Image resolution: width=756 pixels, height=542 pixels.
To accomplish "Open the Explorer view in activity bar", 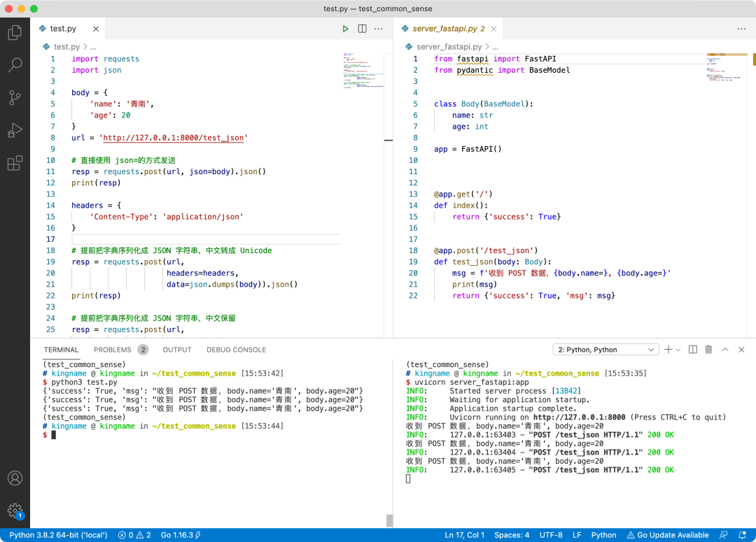I will [15, 32].
